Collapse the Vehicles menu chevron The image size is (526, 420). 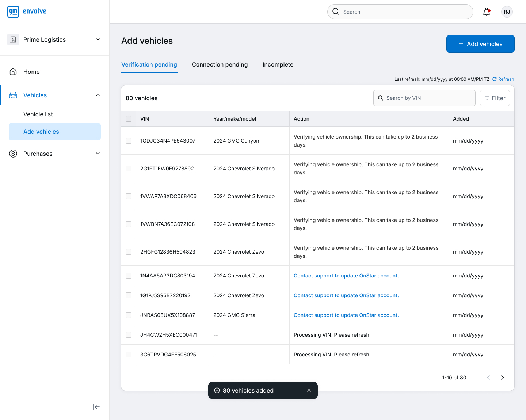pos(98,95)
